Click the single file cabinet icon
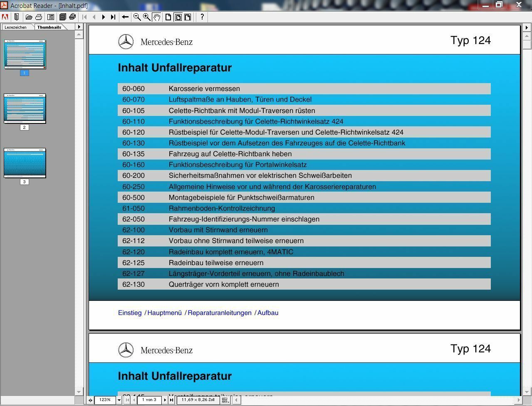Image resolution: width=532 pixels, height=406 pixels. pyautogui.click(x=62, y=17)
